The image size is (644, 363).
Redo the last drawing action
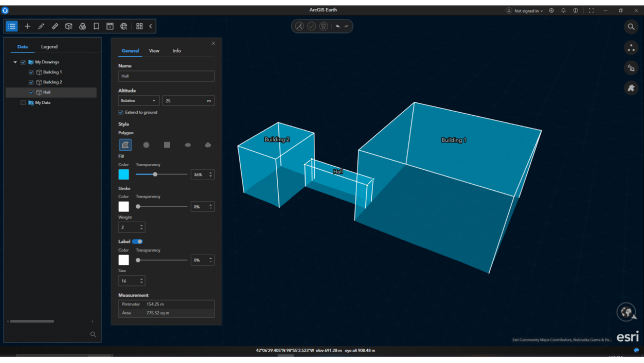(x=346, y=26)
